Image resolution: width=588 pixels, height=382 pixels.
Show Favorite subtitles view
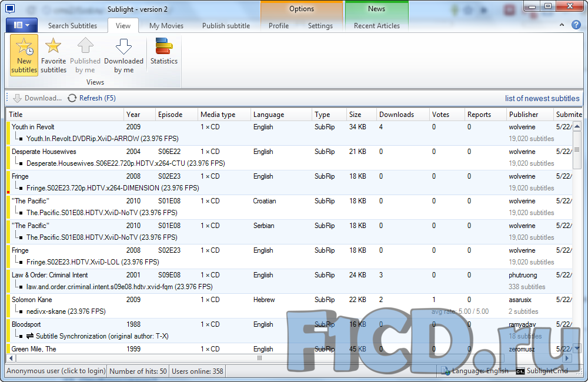pyautogui.click(x=54, y=55)
